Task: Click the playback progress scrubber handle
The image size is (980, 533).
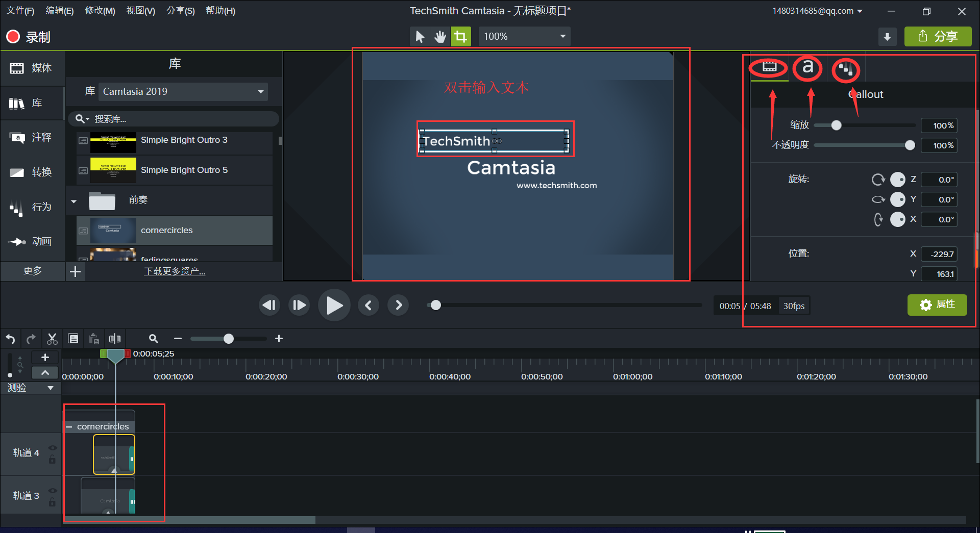Action: pyautogui.click(x=435, y=305)
